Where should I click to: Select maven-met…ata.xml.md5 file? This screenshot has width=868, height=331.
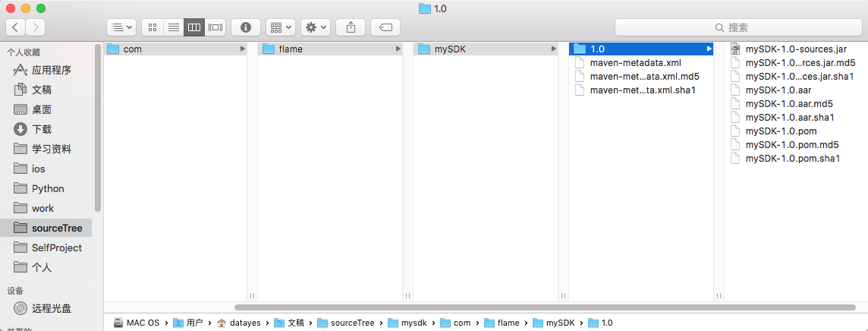641,77
